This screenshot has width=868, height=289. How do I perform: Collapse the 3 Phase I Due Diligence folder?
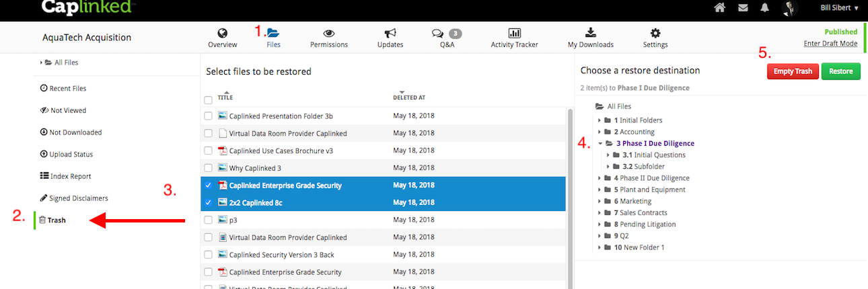[600, 143]
